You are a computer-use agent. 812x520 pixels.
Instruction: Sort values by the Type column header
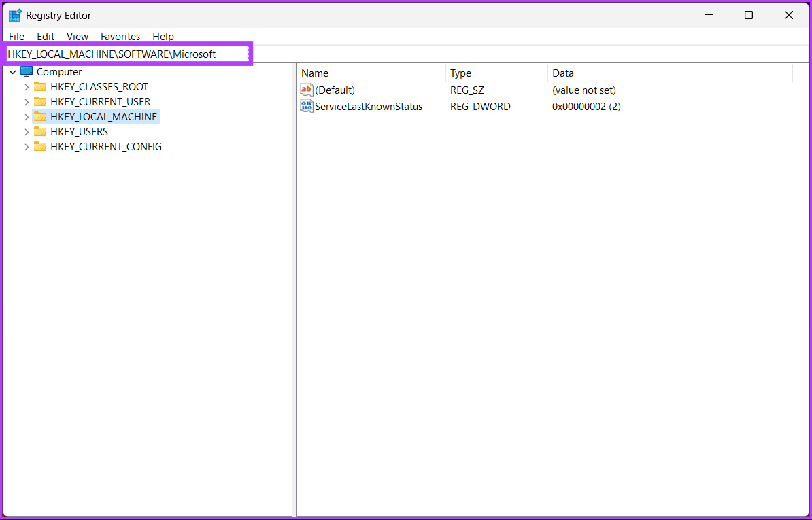tap(496, 73)
